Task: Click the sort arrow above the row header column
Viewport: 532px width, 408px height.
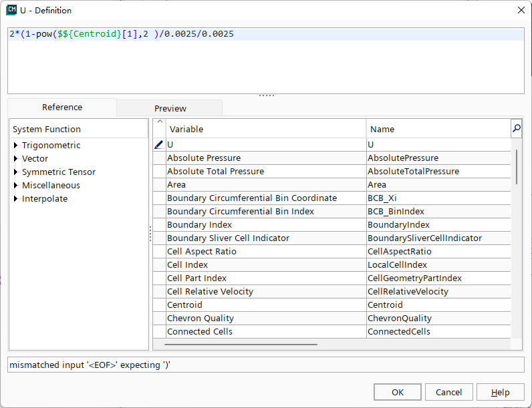Action: coord(159,122)
